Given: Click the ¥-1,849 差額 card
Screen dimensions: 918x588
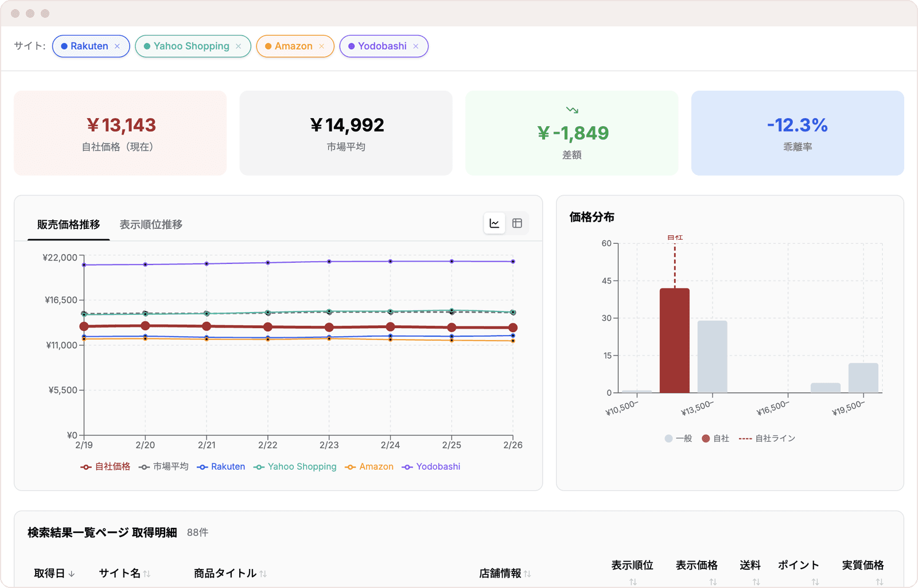Looking at the screenshot, I should [572, 133].
